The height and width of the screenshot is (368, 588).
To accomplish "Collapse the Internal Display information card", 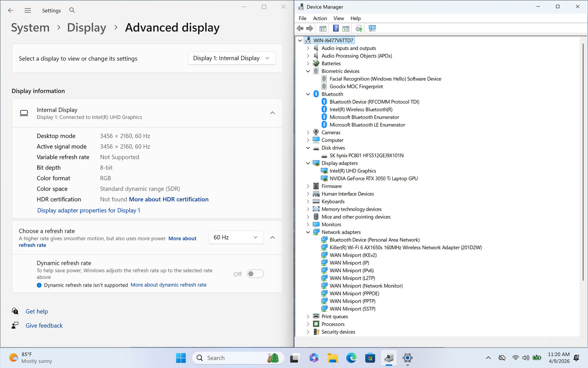I will tap(272, 113).
